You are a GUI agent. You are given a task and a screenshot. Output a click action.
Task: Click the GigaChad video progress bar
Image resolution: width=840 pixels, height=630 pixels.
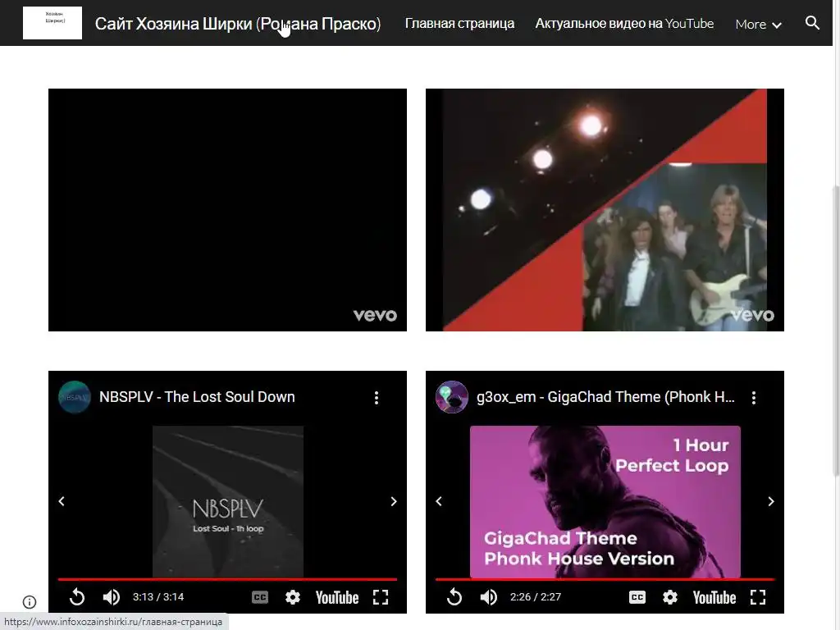[x=605, y=579]
